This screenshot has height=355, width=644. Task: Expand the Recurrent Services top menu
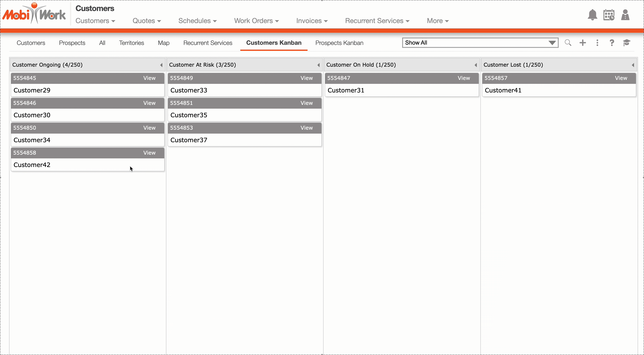377,21
